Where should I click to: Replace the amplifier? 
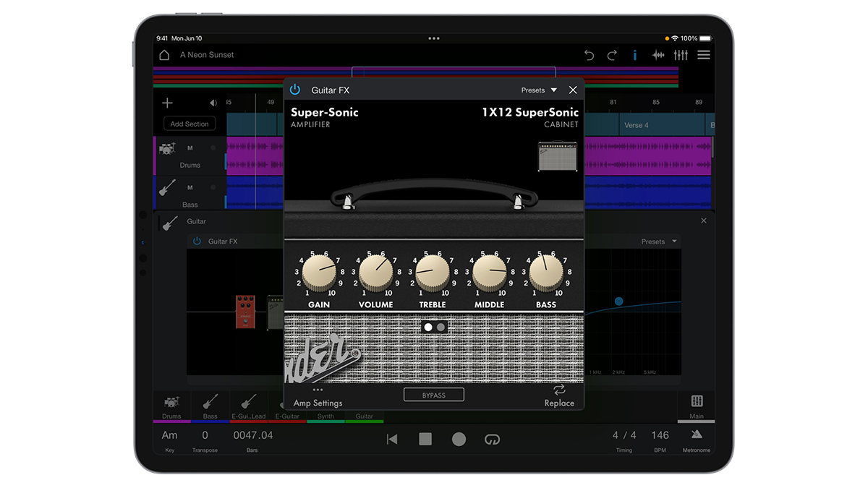tap(559, 396)
